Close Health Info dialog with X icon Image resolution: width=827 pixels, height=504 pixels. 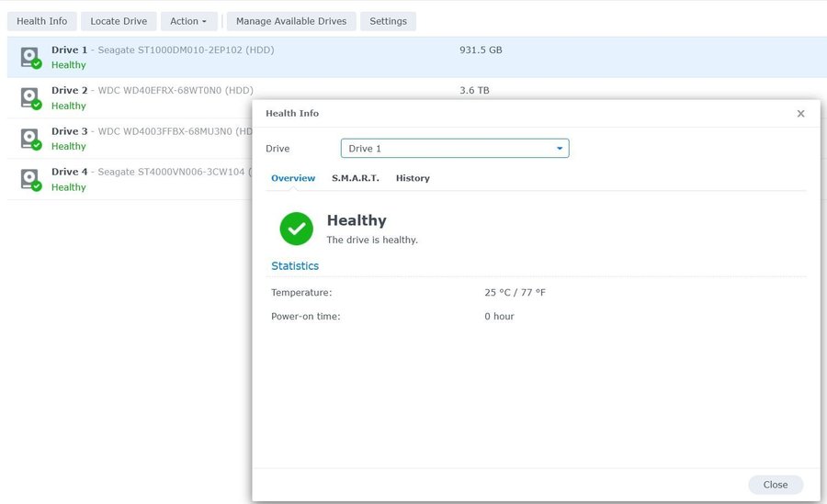(x=800, y=114)
